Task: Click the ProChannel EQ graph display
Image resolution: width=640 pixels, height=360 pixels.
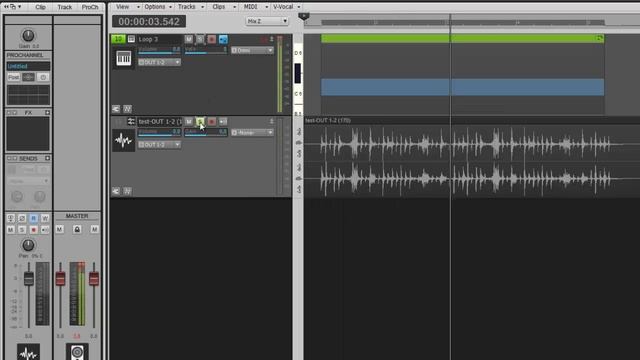Action: pos(28,95)
